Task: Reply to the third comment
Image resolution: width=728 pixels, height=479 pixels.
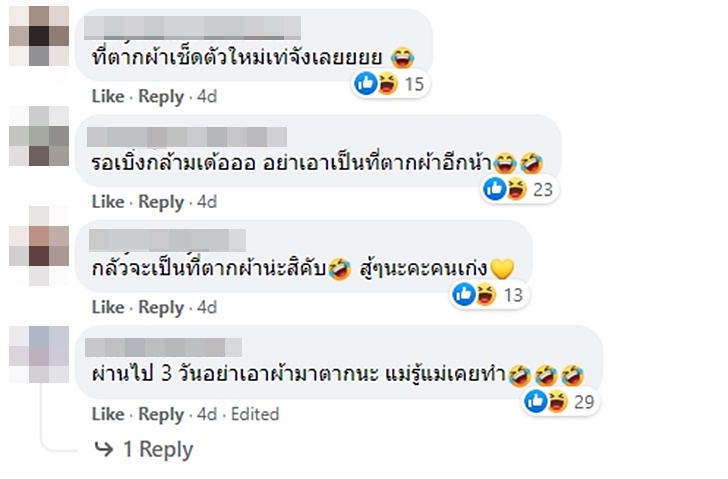Action: (x=161, y=308)
